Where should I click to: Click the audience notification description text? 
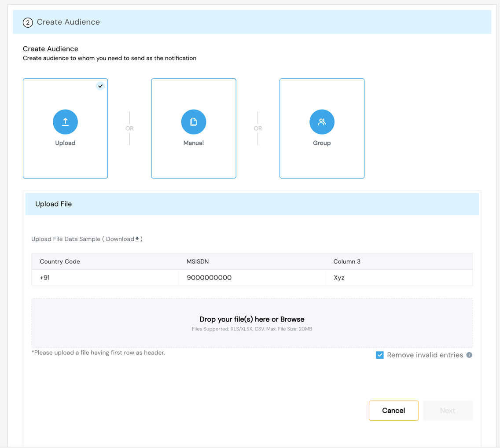point(109,58)
